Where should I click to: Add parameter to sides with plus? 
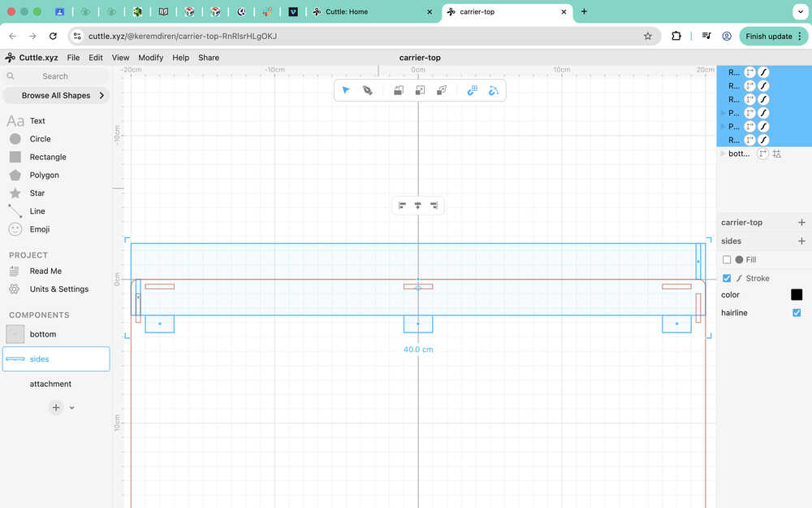click(x=801, y=241)
